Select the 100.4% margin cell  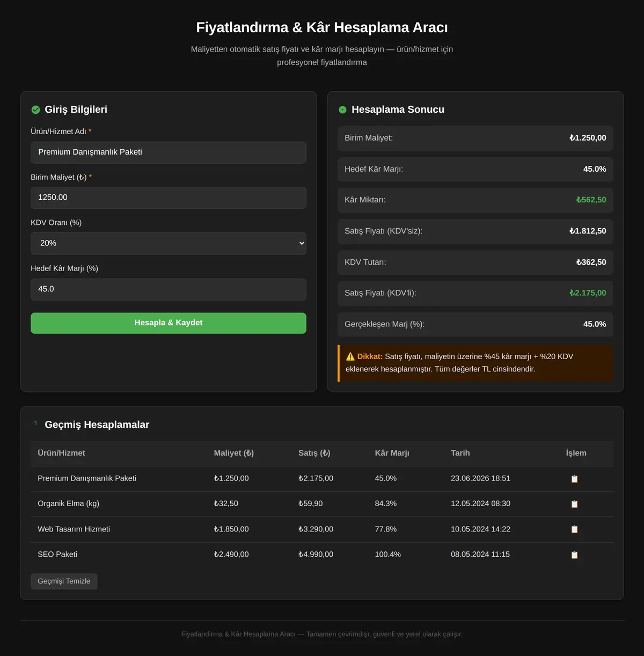[x=388, y=555]
